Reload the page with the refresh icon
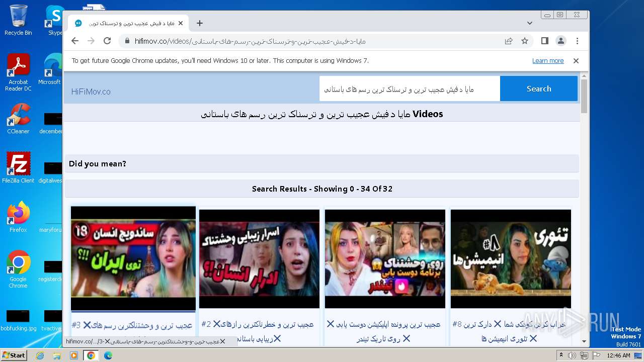The height and width of the screenshot is (362, 644). coord(107,41)
